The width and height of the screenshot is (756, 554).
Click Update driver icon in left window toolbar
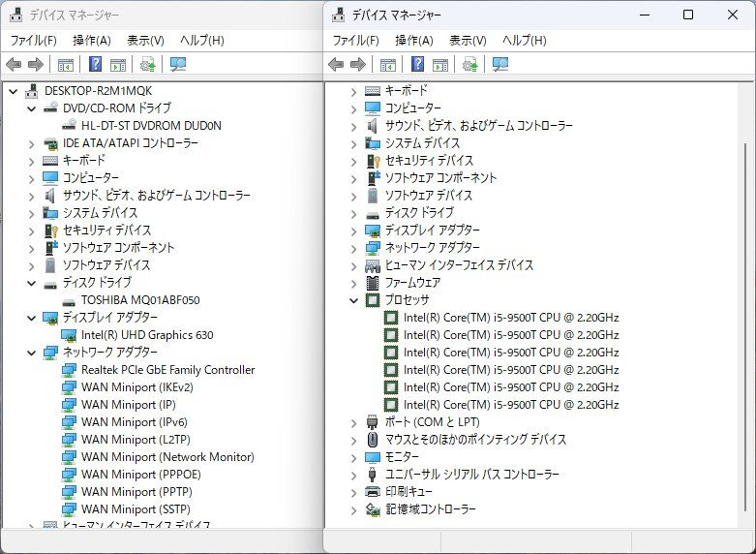[147, 64]
